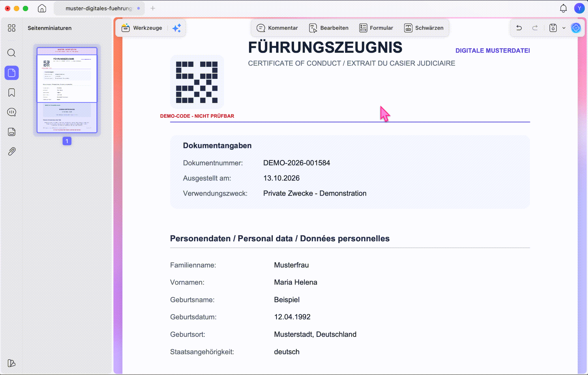Click the DEMO-CODE - NICHT PRÜFBAR label
Image resolution: width=588 pixels, height=375 pixels.
pos(197,116)
